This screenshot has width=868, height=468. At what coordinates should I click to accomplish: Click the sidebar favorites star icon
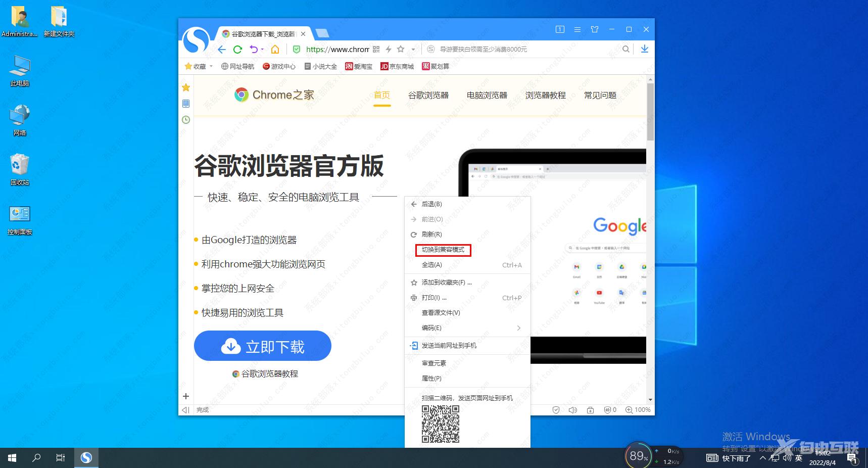[186, 87]
